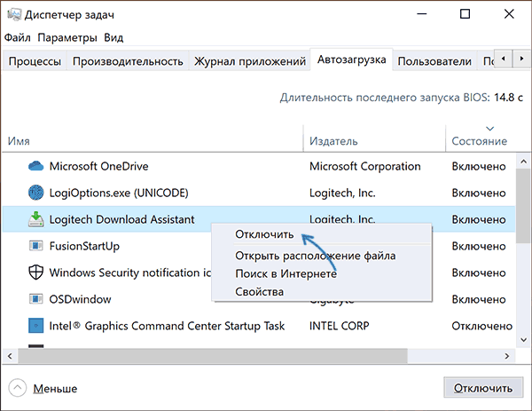Click the Меньше link
Screen dimensions: 532x411
(x=55, y=388)
